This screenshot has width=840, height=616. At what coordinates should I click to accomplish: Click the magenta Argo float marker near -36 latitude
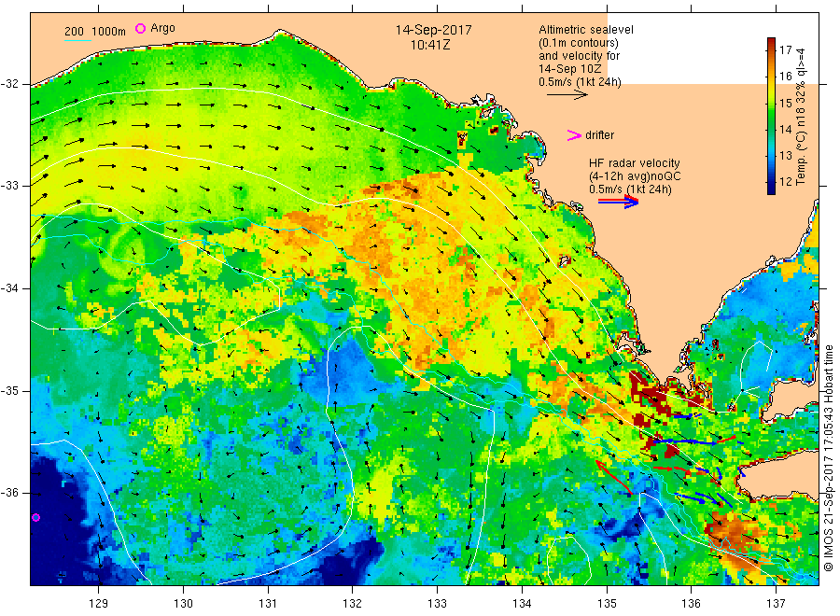[35, 517]
